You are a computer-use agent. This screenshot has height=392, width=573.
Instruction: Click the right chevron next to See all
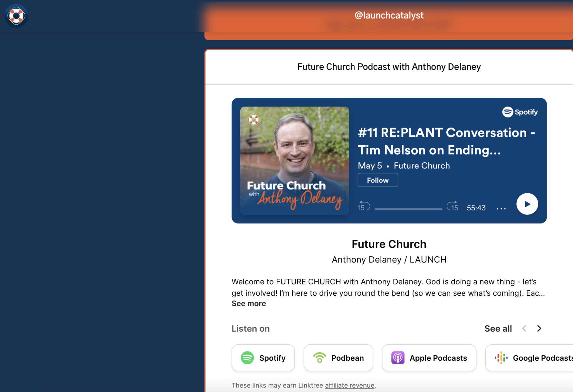click(x=539, y=328)
